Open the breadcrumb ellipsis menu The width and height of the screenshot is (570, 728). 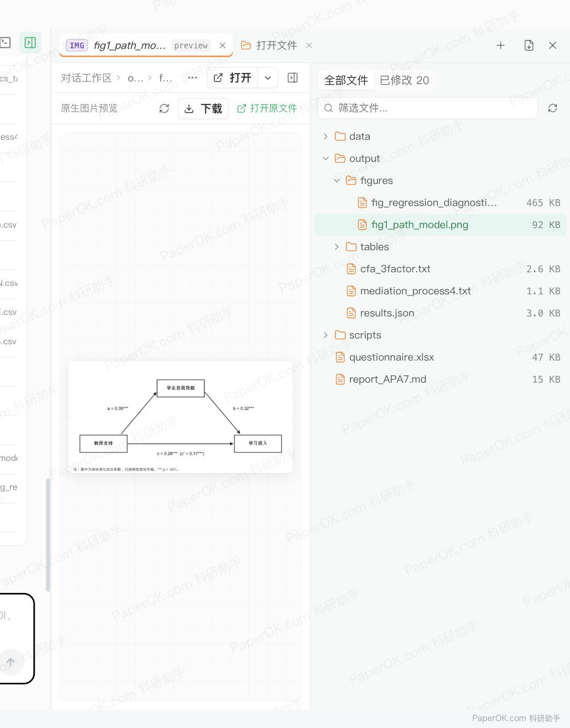(192, 78)
